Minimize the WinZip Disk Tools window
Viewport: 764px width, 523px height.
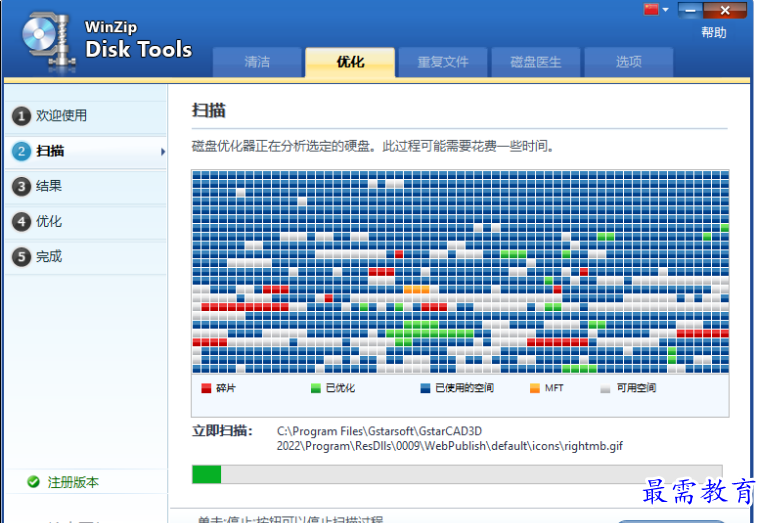pyautogui.click(x=690, y=10)
